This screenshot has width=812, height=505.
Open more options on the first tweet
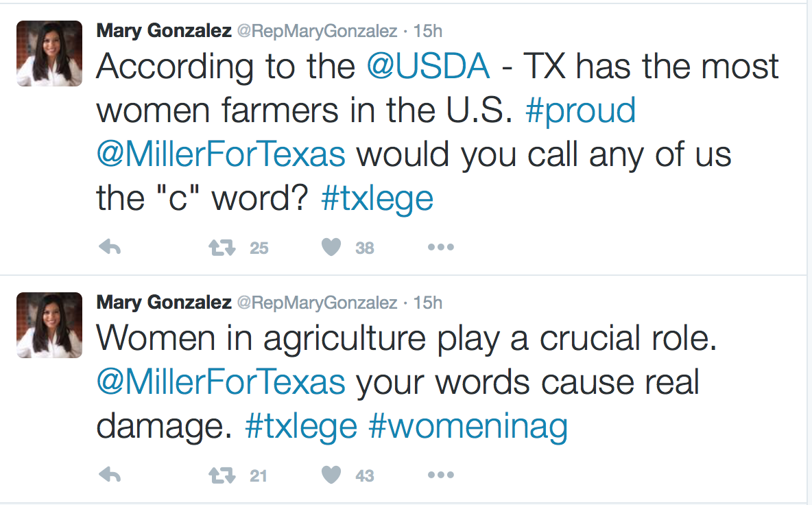pos(440,248)
